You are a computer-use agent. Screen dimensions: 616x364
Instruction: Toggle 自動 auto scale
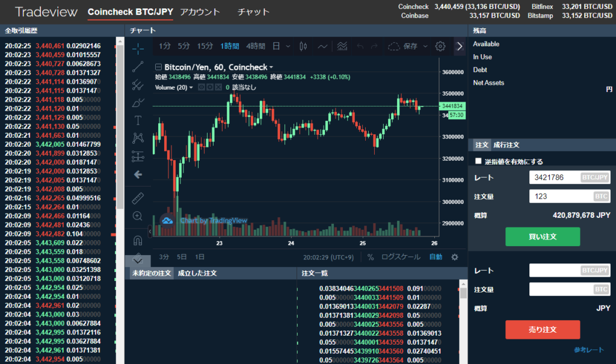436,257
